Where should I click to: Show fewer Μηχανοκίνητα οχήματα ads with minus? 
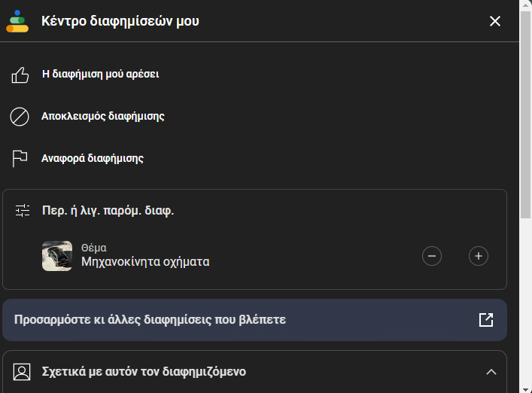click(x=432, y=256)
